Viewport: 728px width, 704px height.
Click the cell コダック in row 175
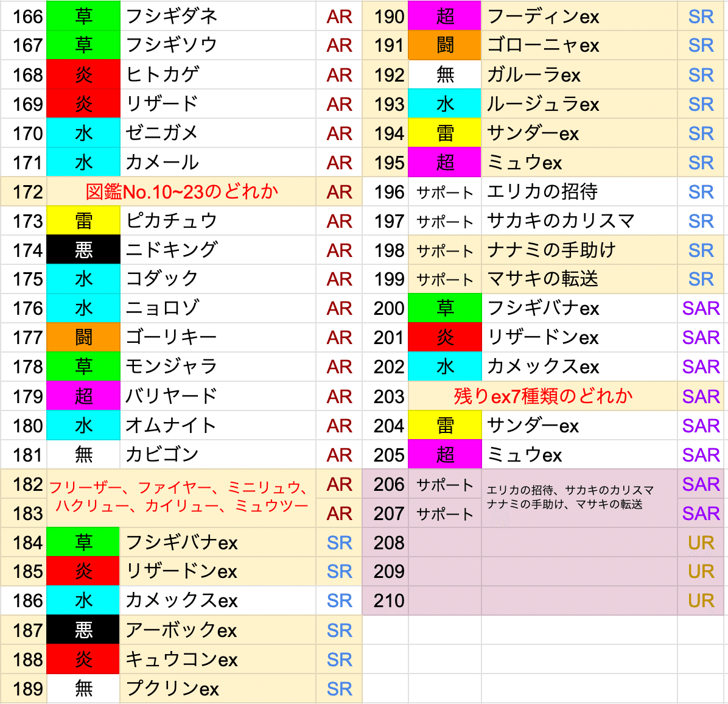[218, 279]
